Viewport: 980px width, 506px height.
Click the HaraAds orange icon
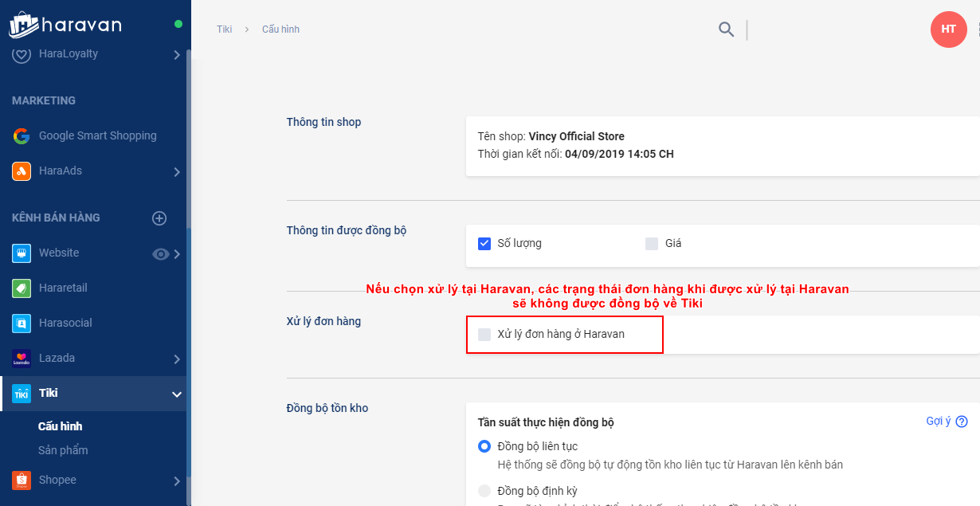(x=22, y=171)
